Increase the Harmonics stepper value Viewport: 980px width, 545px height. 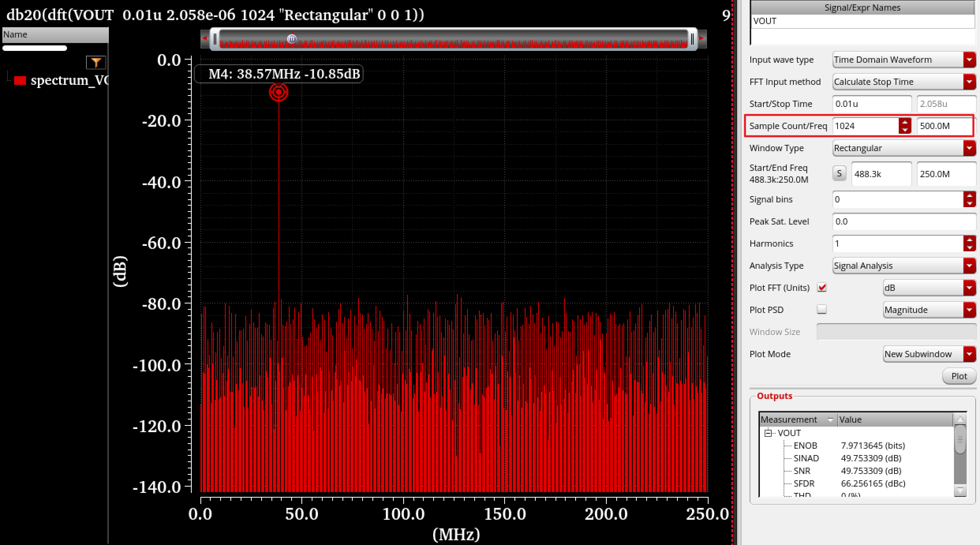point(969,240)
